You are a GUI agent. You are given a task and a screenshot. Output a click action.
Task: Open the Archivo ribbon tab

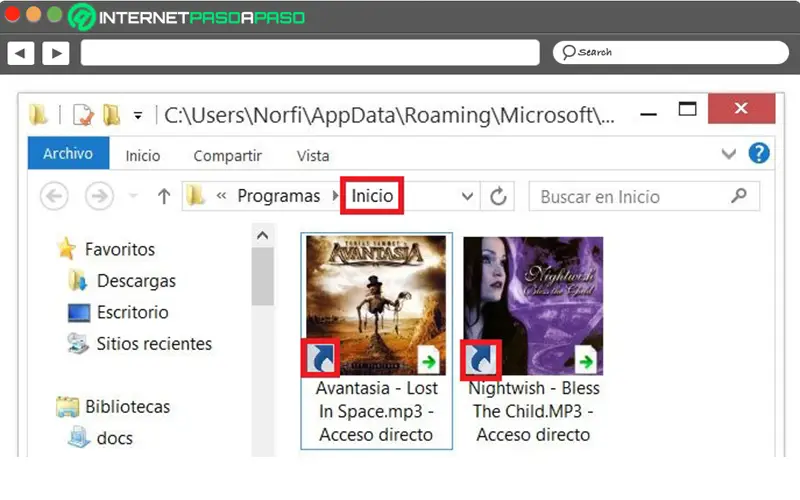[x=68, y=153]
